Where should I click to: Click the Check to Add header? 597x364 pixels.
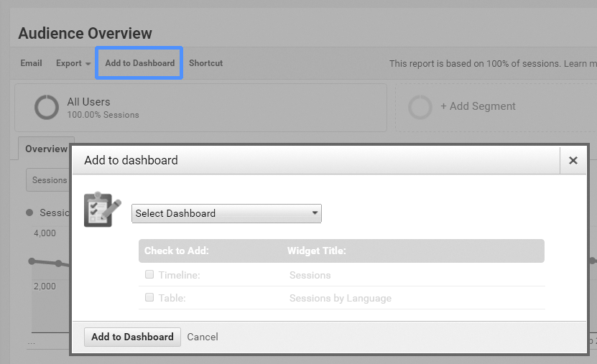click(x=176, y=251)
